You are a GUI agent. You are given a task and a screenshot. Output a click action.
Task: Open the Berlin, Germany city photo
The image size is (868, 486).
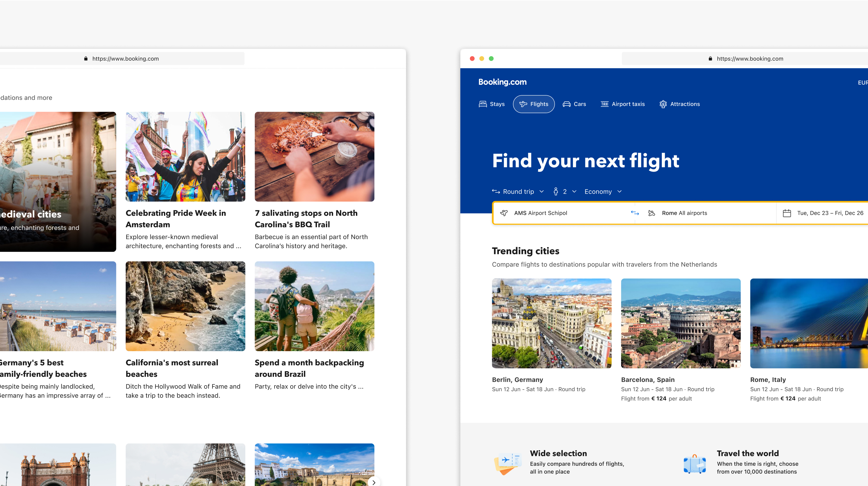click(x=552, y=323)
